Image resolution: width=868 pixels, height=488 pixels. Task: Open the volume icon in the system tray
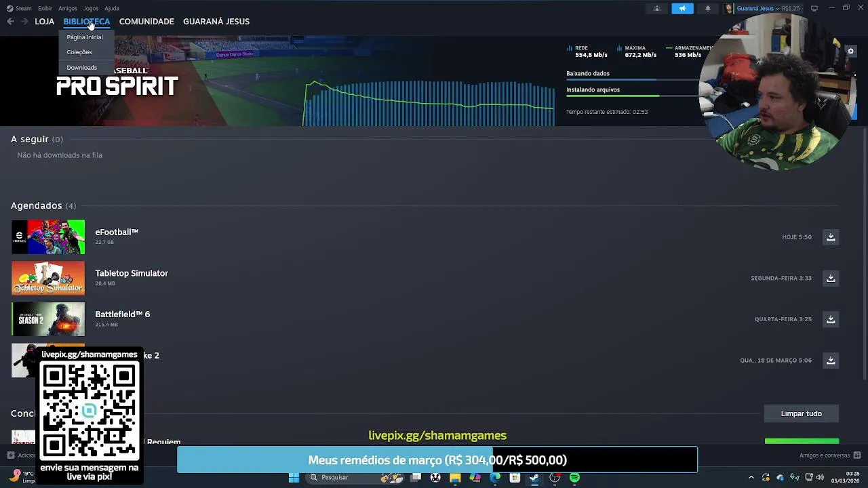pyautogui.click(x=821, y=477)
